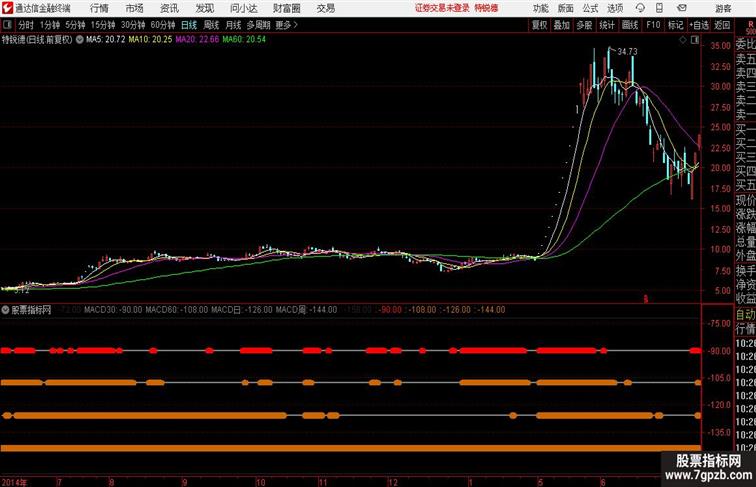Open the 选项 menu
This screenshot has height=487, width=756.
[x=615, y=8]
